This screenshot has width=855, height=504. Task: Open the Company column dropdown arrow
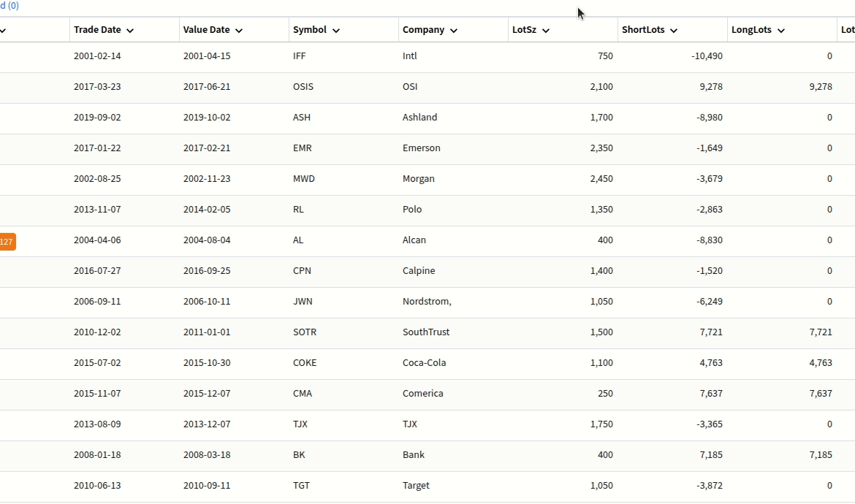coord(454,31)
